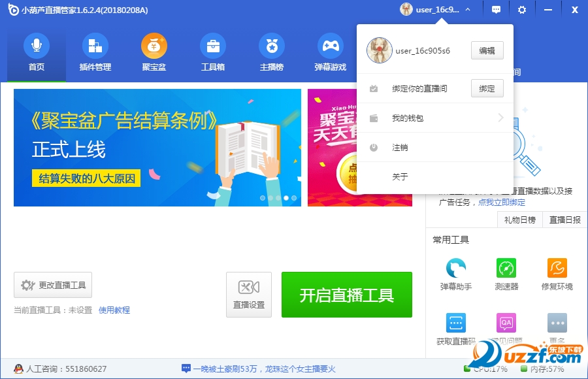Click the settings gear in the titlebar
The width and height of the screenshot is (588, 379).
[x=521, y=9]
